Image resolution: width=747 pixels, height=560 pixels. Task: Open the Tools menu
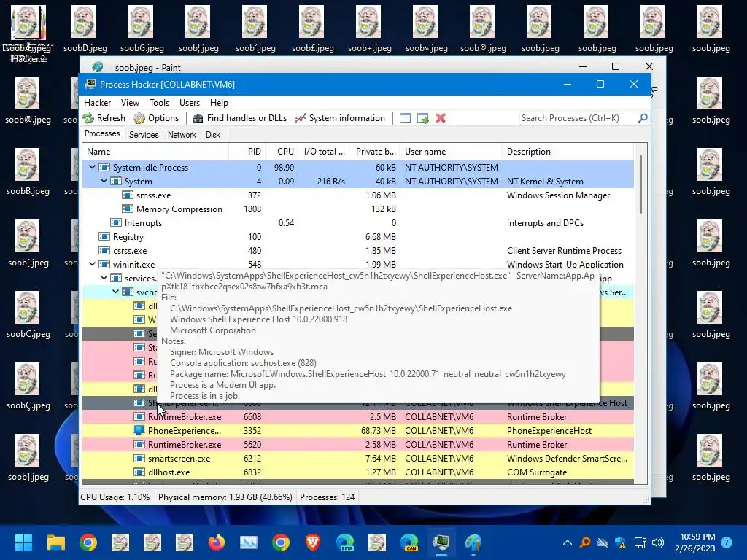pyautogui.click(x=159, y=102)
